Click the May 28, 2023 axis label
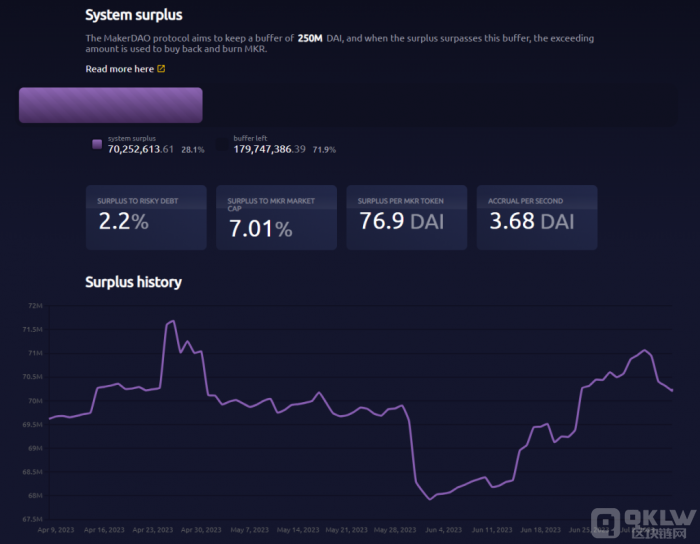 click(395, 530)
